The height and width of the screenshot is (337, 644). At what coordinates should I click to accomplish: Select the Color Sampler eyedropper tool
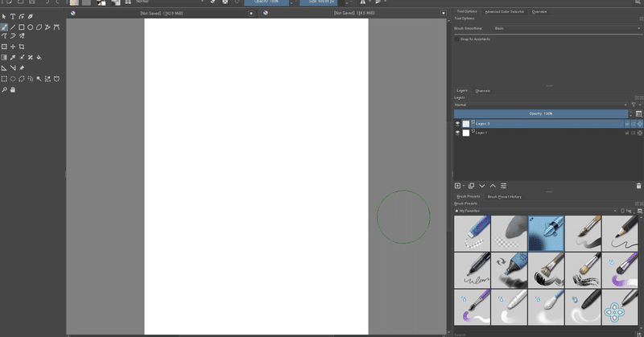pos(13,57)
